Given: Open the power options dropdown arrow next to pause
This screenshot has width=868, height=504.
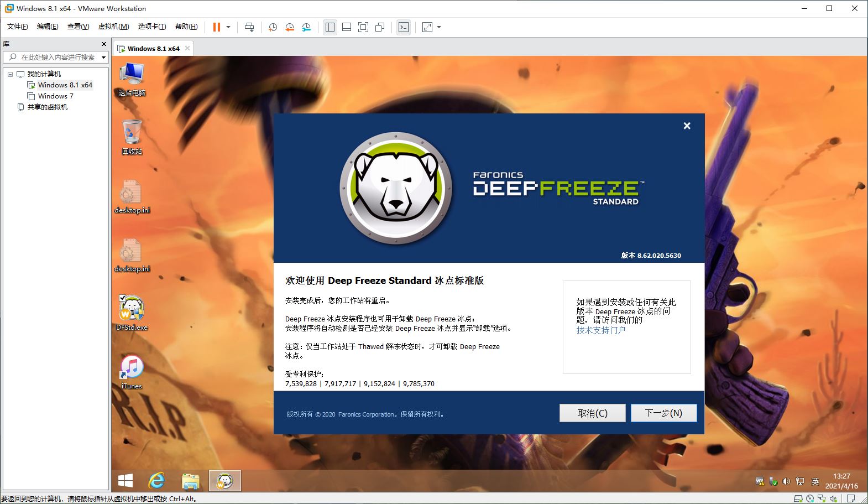Looking at the screenshot, I should (228, 27).
